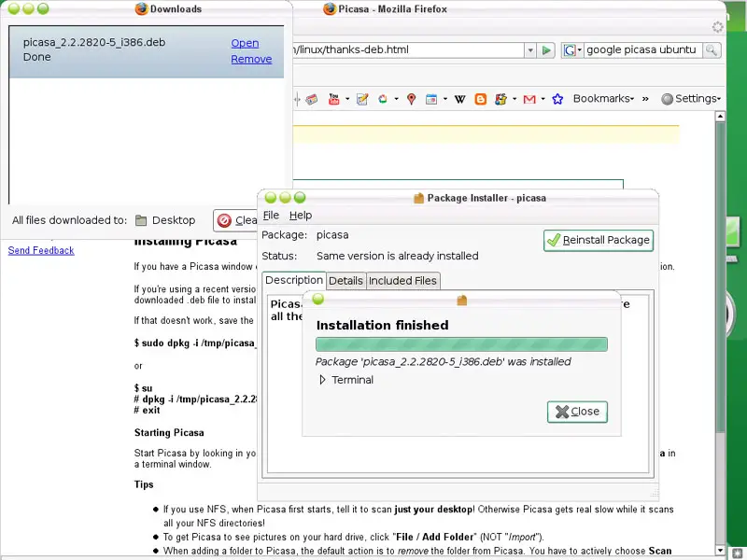
Task: Click the installation progress bar
Action: [461, 344]
